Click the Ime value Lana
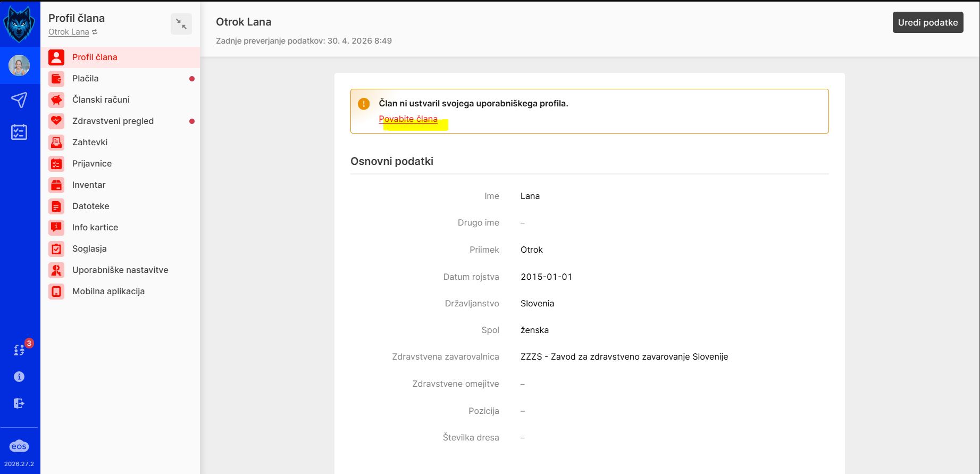The image size is (980, 474). click(x=530, y=196)
